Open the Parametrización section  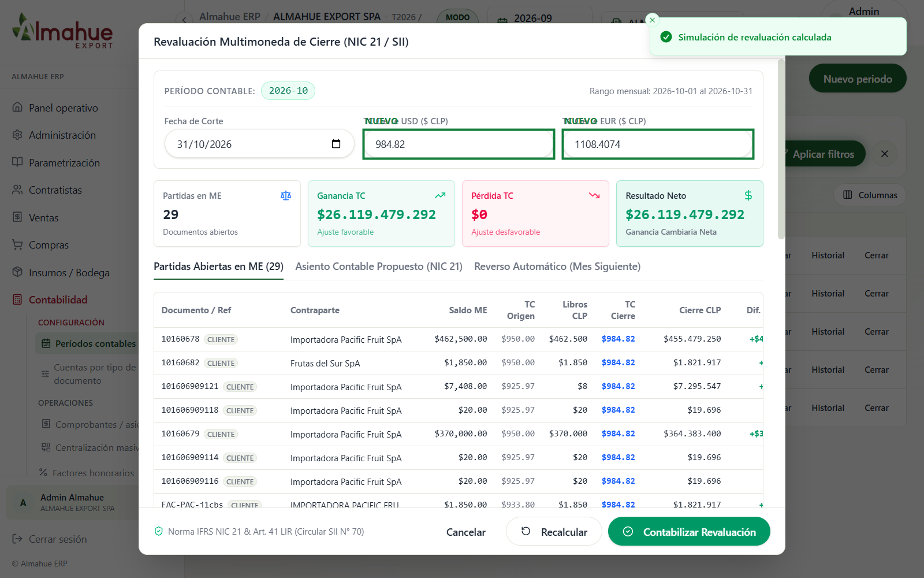[x=64, y=163]
